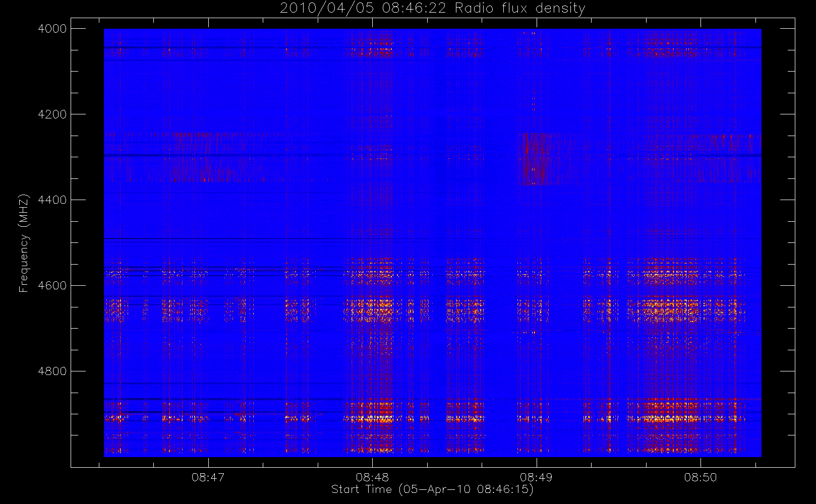Click the 4600 frequency tick label
This screenshot has height=504, width=816.
tap(52, 286)
